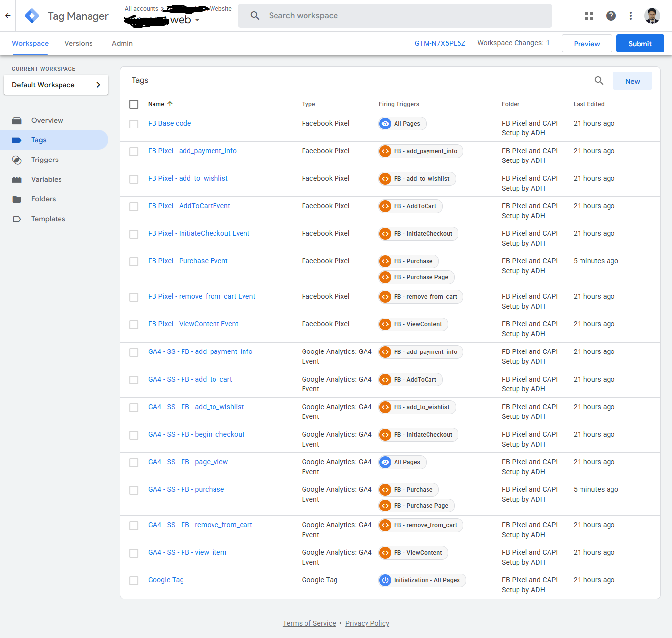
Task: Toggle the select-all tags checkbox
Action: click(134, 104)
